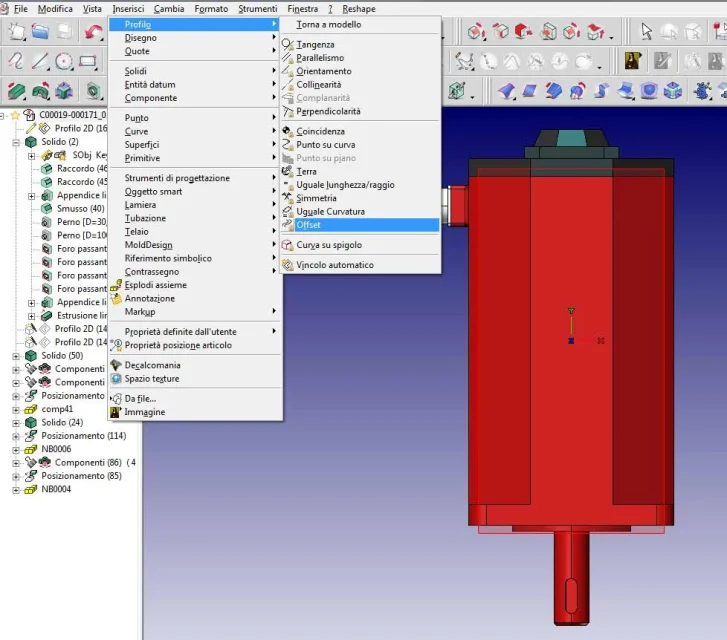Select Componenti (86) tree row
Image resolution: width=727 pixels, height=640 pixels.
pos(87,462)
